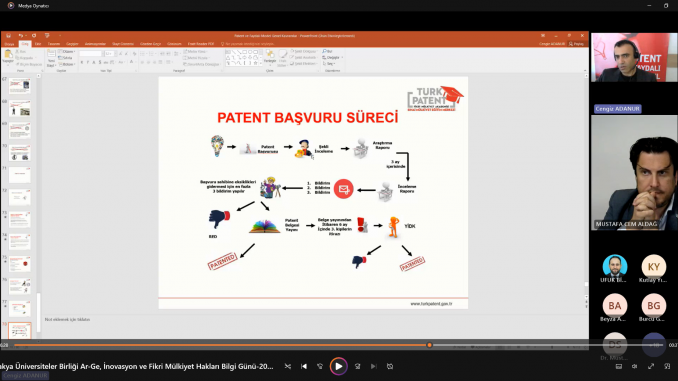Open the Tasarım ribbon tab in PowerPoint
Screen dimensions: 678x381
pyautogui.click(x=54, y=44)
